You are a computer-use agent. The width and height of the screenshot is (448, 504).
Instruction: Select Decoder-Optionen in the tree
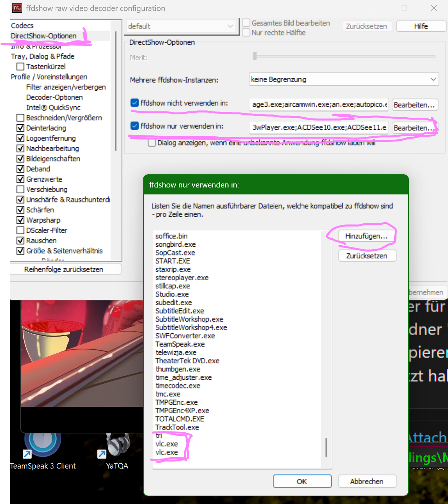[54, 97]
